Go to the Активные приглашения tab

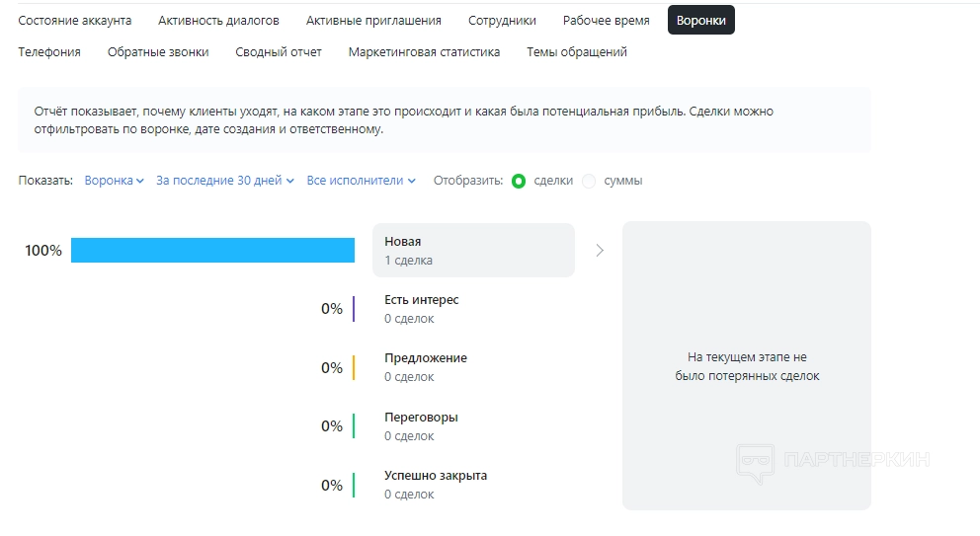pyautogui.click(x=373, y=20)
